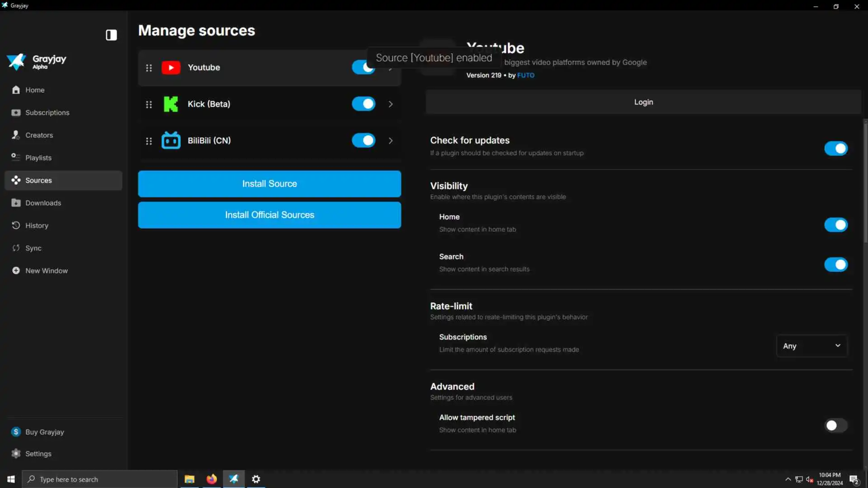
Task: Grab the drag handle beside BiliBili (CN)
Action: [x=149, y=141]
